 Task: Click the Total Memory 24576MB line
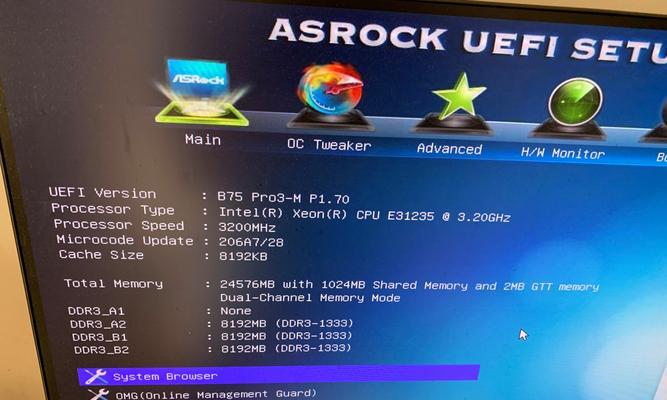pos(409,285)
